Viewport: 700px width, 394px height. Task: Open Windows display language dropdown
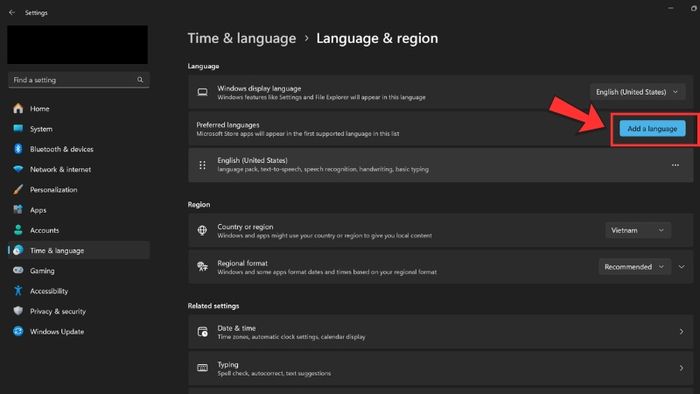click(637, 92)
